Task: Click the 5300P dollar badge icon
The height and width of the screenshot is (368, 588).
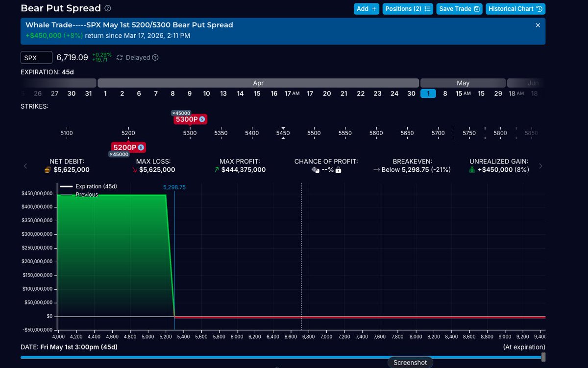Action: tap(202, 119)
